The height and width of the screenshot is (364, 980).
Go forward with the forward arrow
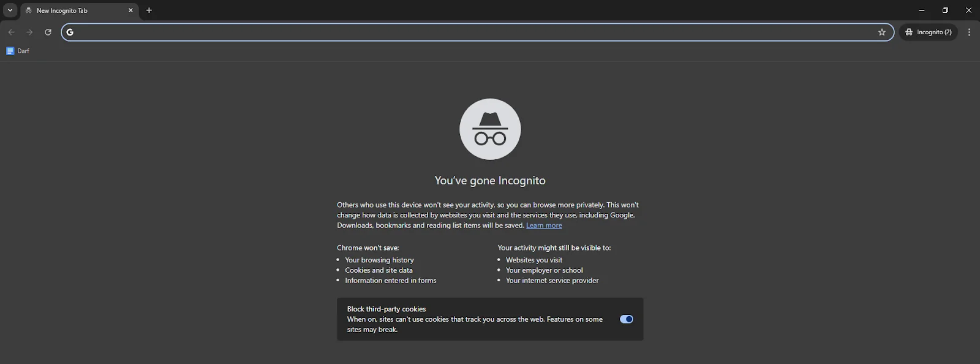[29, 32]
